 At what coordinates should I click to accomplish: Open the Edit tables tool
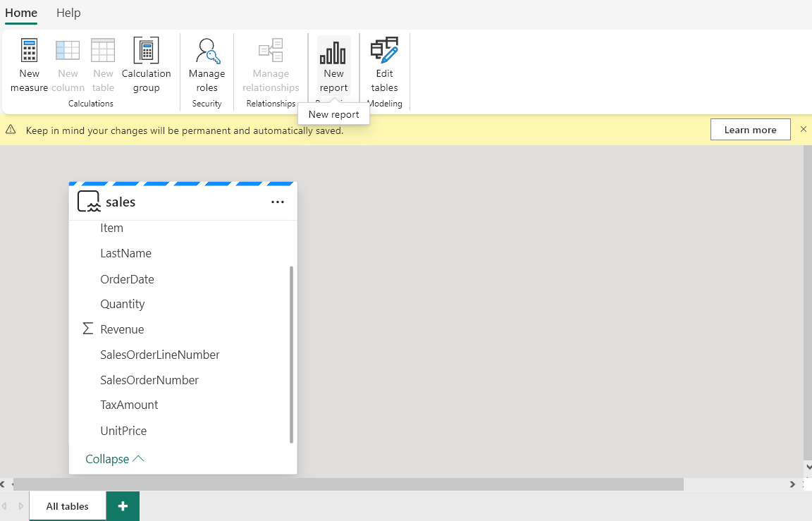(x=384, y=63)
